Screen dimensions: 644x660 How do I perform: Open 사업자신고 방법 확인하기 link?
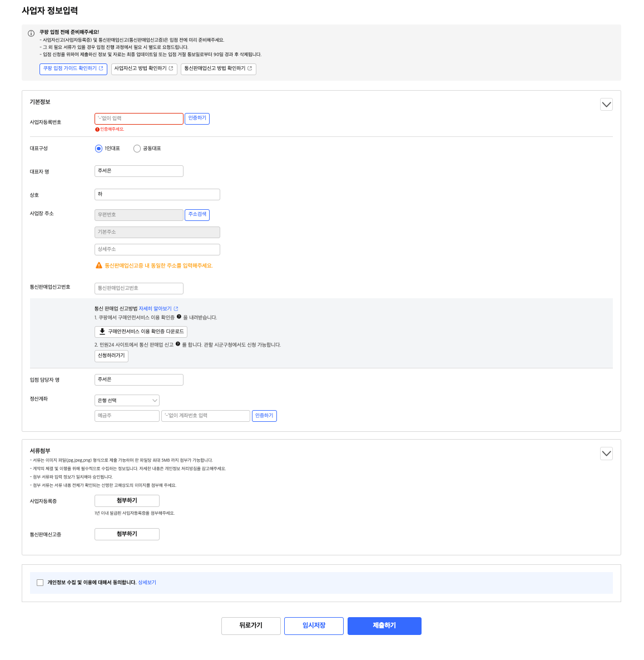coord(143,68)
